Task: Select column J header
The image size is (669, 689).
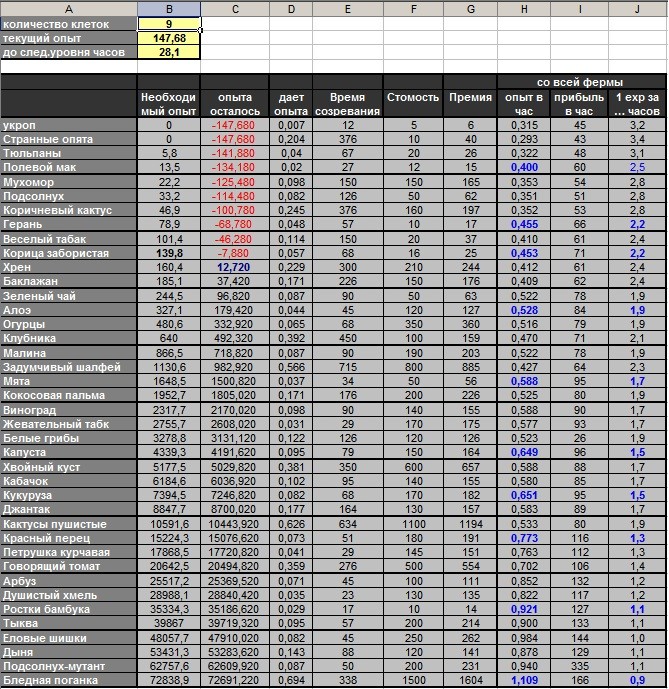Action: click(x=637, y=9)
